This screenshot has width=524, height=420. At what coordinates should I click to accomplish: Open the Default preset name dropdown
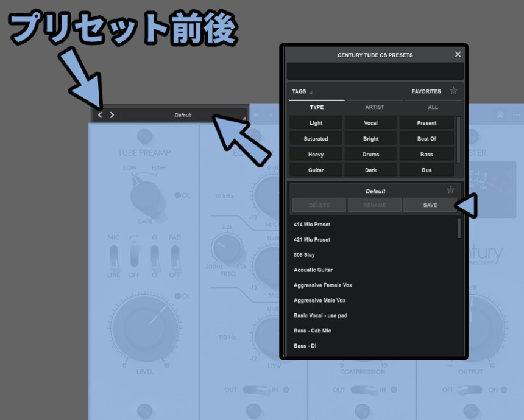pyautogui.click(x=183, y=115)
